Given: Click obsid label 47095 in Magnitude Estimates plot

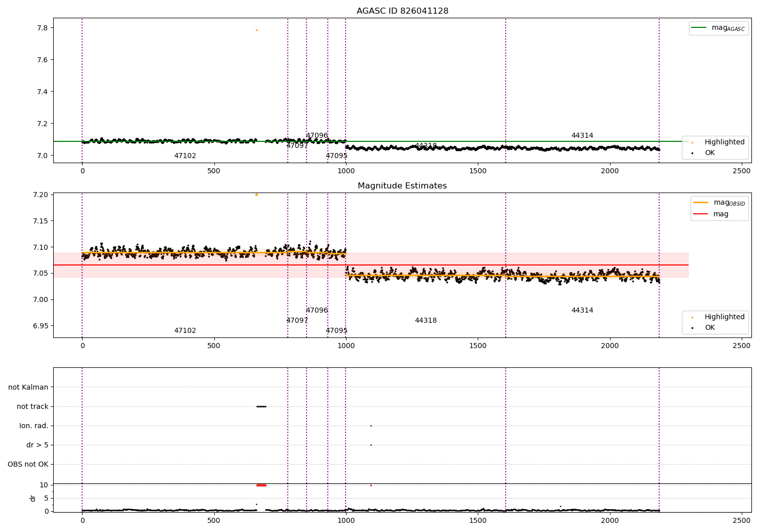Looking at the screenshot, I should (336, 330).
